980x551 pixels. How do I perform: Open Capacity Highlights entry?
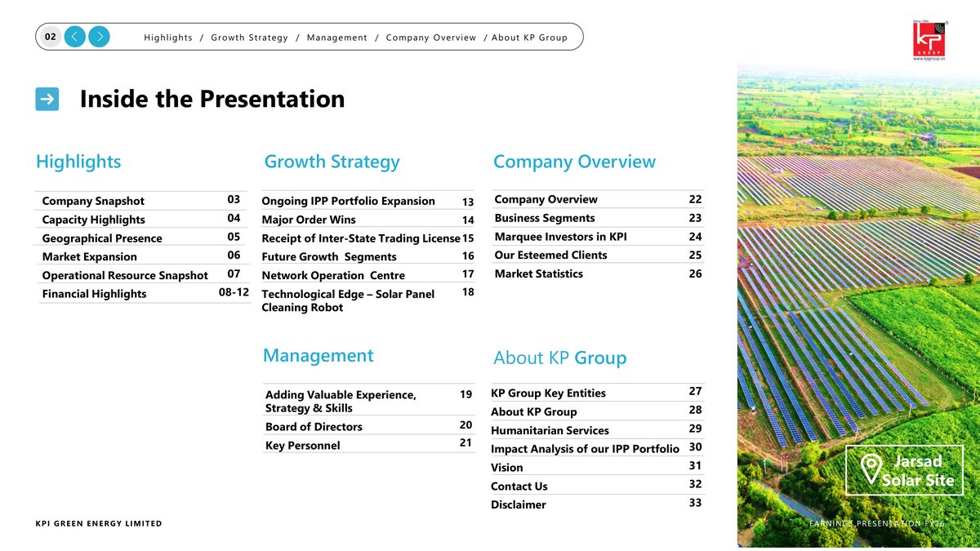93,220
